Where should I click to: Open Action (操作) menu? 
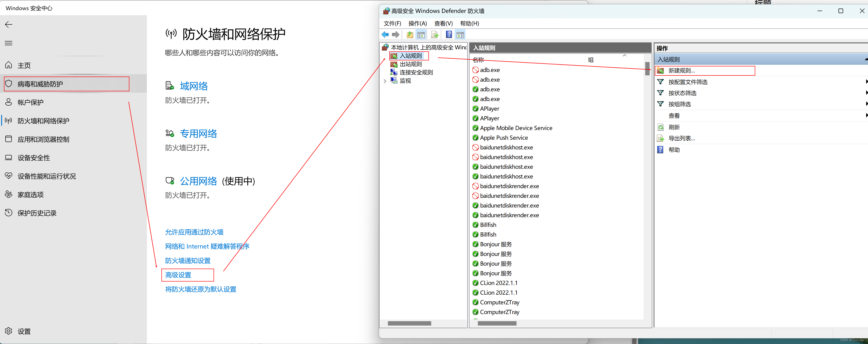click(417, 23)
